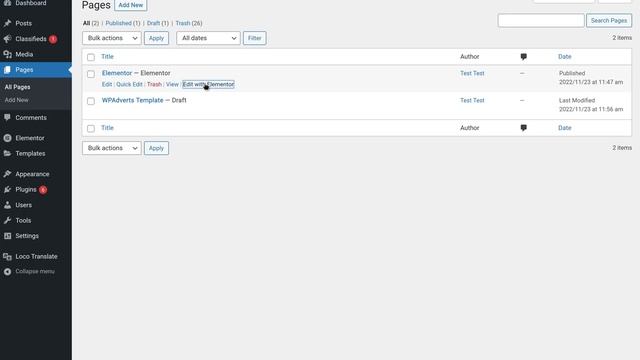This screenshot has width=640, height=360.
Task: Click the comments column icon in the table header
Action: point(524,57)
